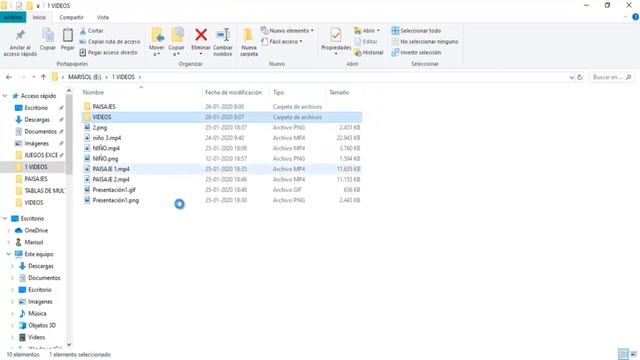Open TABLAS DE MUL quick access folder
The height and width of the screenshot is (360, 640).
click(44, 191)
